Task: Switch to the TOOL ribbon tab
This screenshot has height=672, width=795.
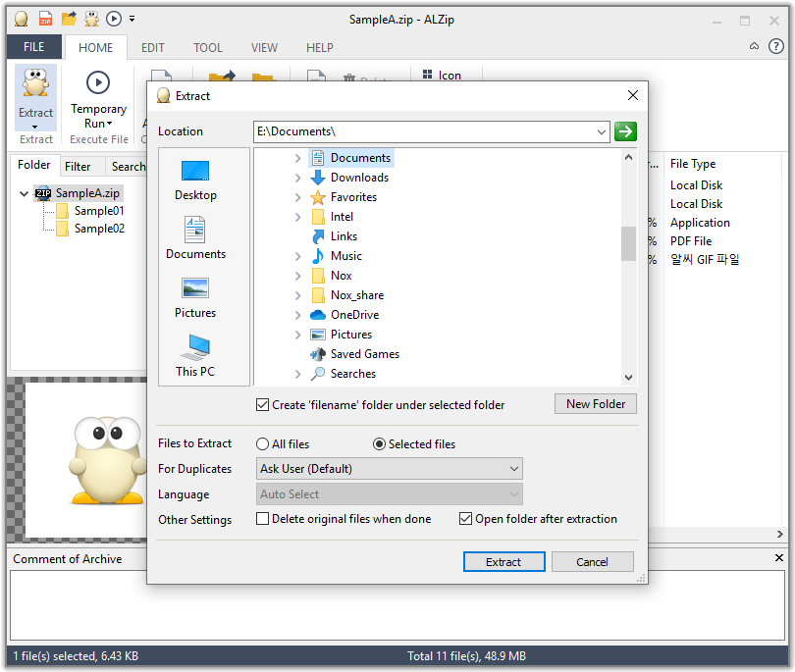Action: click(208, 48)
